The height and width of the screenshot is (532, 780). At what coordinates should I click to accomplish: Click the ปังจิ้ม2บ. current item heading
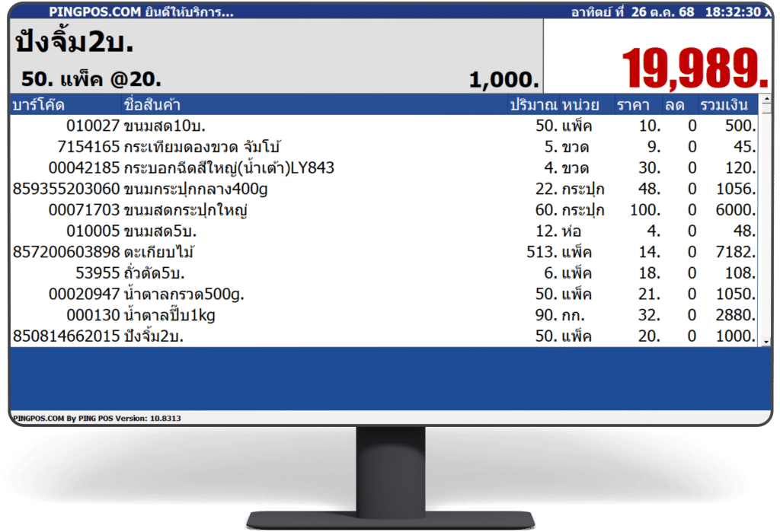pyautogui.click(x=75, y=43)
